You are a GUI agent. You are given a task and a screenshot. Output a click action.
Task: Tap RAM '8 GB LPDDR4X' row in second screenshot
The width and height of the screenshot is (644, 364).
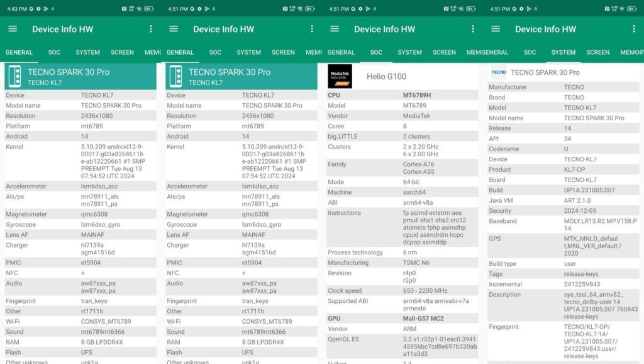[241, 342]
